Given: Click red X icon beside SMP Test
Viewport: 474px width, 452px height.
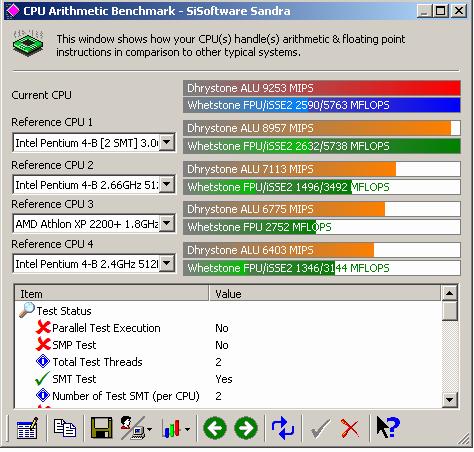Looking at the screenshot, I should [43, 344].
